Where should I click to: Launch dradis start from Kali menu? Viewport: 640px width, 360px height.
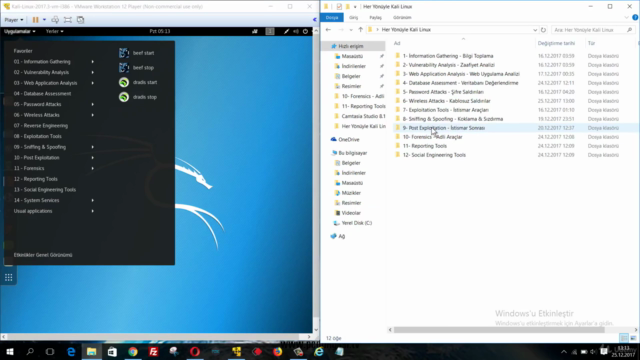(138, 82)
